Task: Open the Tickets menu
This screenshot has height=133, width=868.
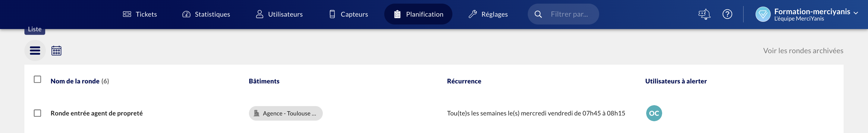Action: point(140,14)
